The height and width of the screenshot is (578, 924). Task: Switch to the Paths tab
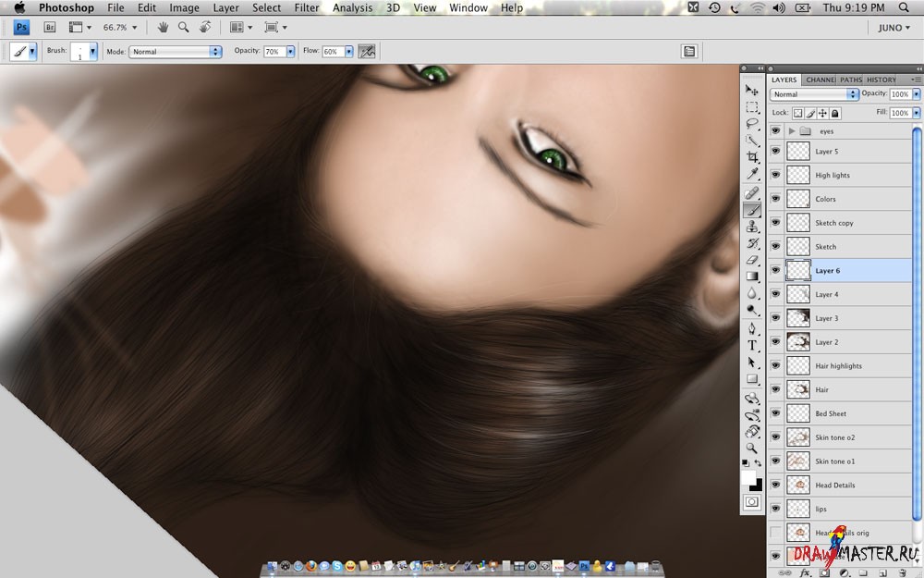851,80
